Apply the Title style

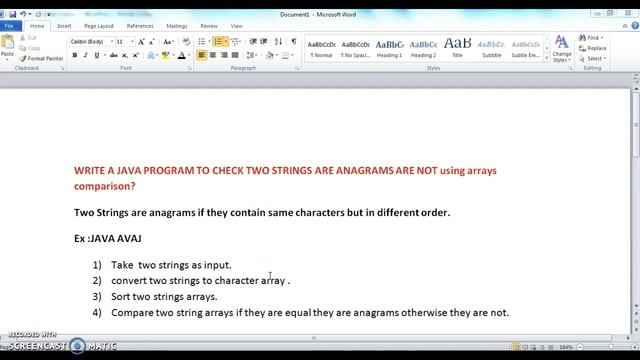pyautogui.click(x=458, y=49)
